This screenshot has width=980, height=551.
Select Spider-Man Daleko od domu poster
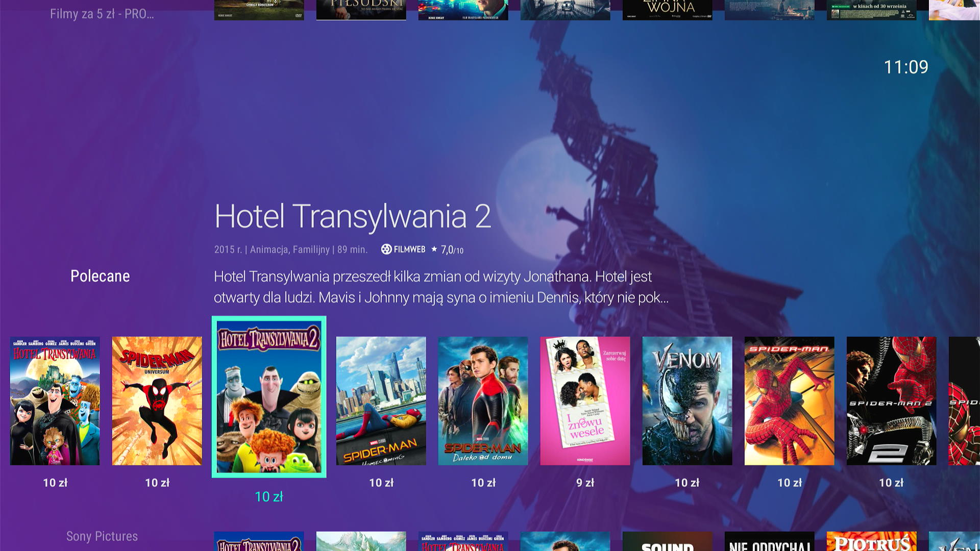[x=483, y=400]
